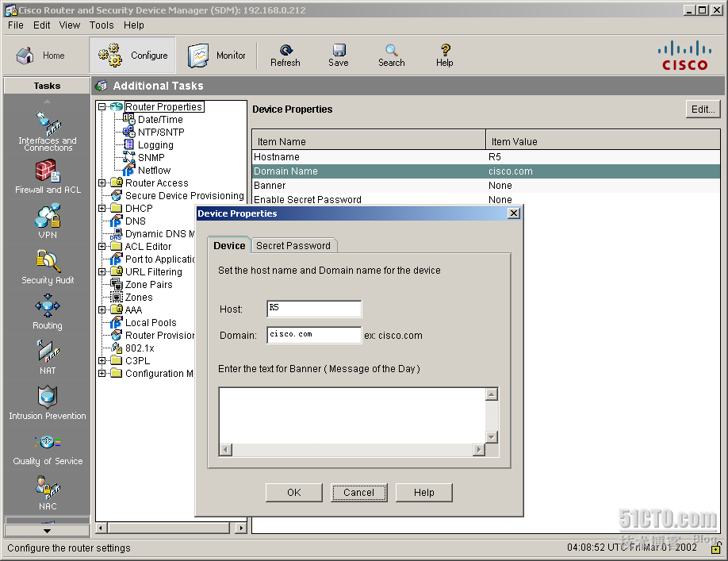Select Date/Time in the tree
The image size is (728, 561).
(160, 119)
